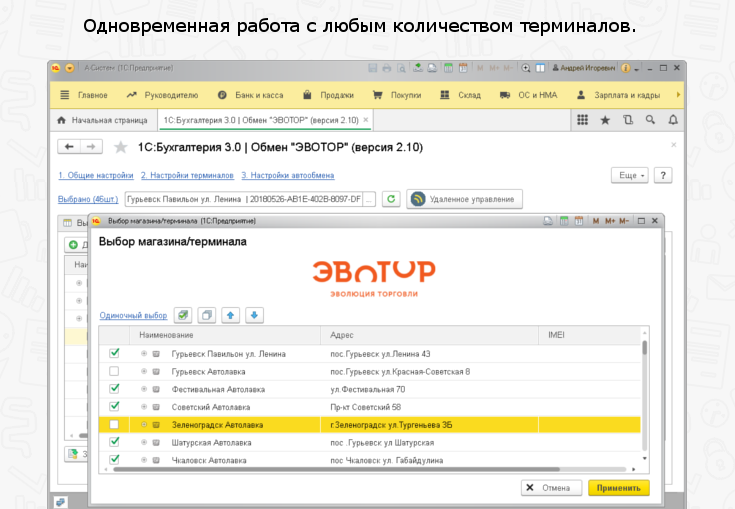Add the page to favorites with the title star
The height and width of the screenshot is (509, 735).
click(x=121, y=147)
